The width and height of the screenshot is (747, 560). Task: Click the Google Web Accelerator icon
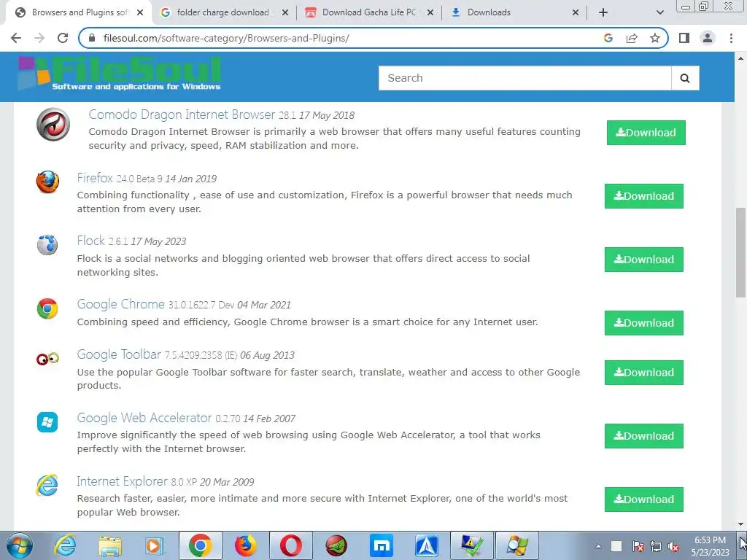click(47, 422)
